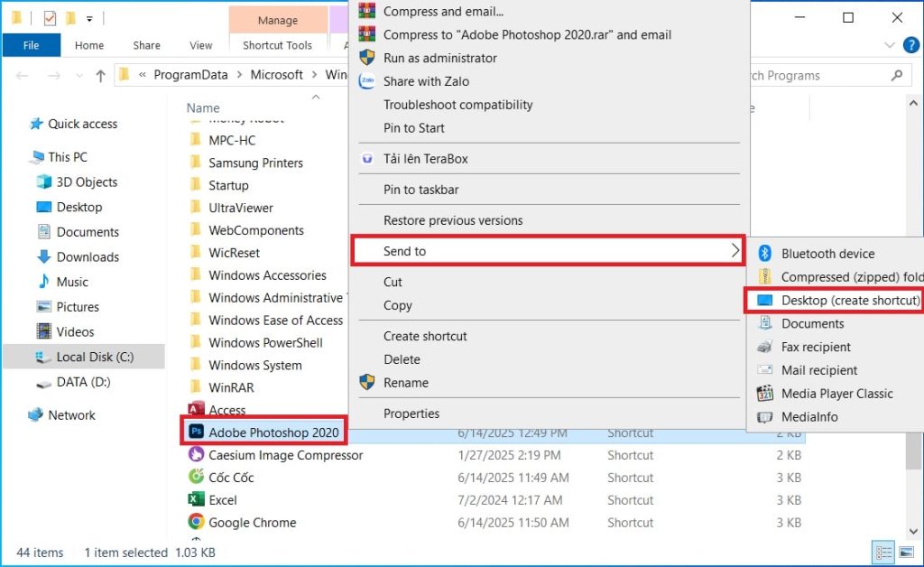Click the Music note icon

tap(44, 281)
